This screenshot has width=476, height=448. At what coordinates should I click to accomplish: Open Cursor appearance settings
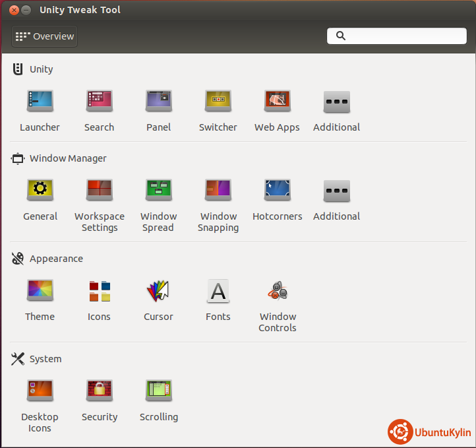pos(158,291)
